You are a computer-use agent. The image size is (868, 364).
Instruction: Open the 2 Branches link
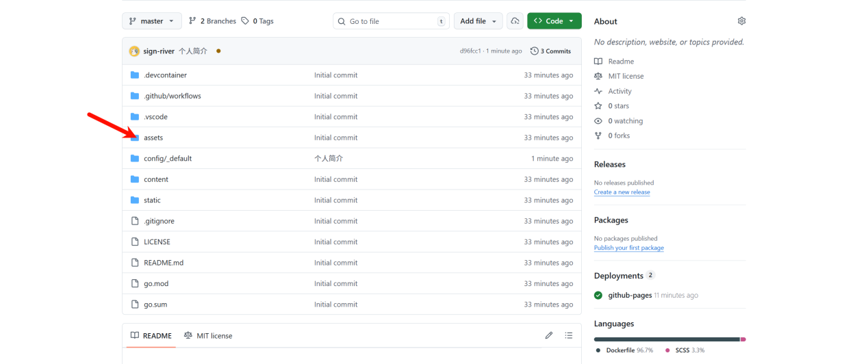click(212, 21)
